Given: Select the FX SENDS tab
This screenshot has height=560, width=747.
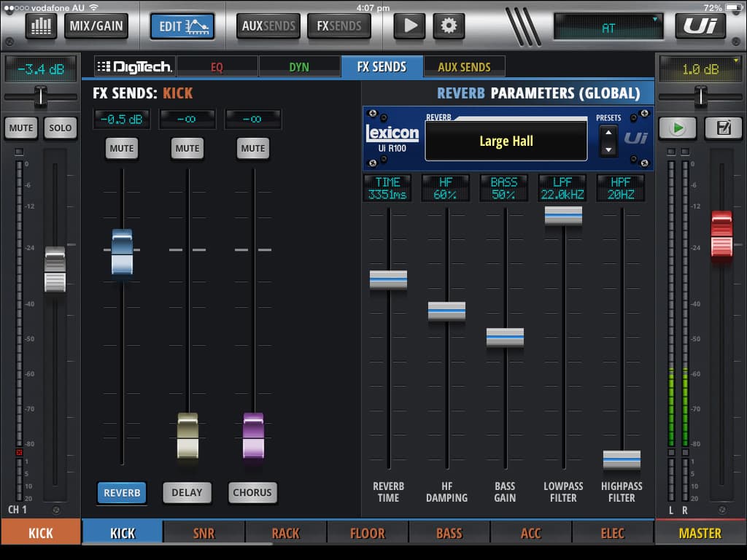Looking at the screenshot, I should coord(382,66).
